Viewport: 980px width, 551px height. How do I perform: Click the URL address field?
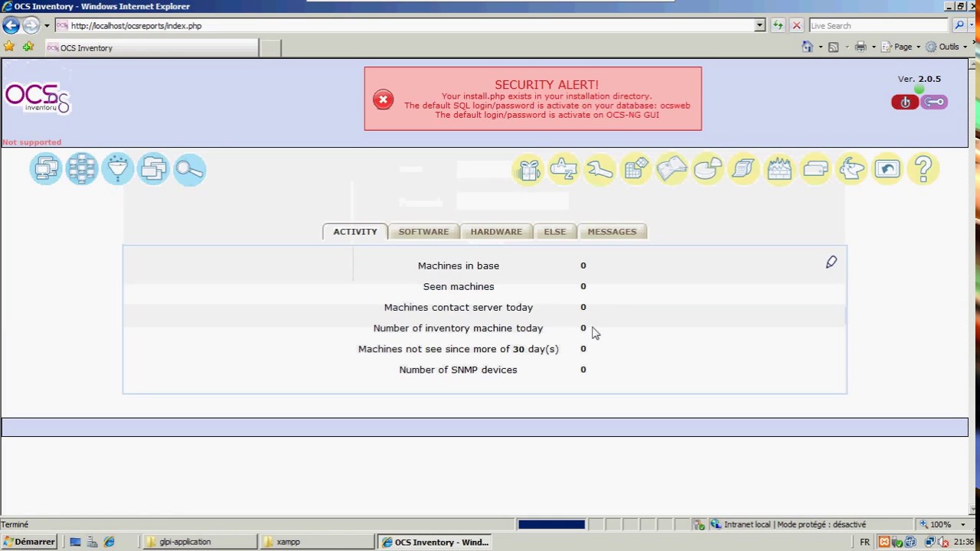[404, 25]
